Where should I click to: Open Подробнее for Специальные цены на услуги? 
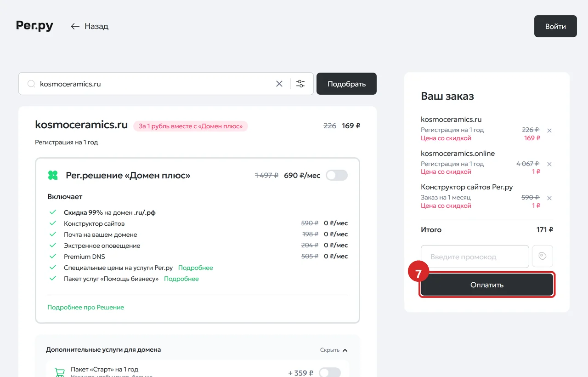click(196, 268)
